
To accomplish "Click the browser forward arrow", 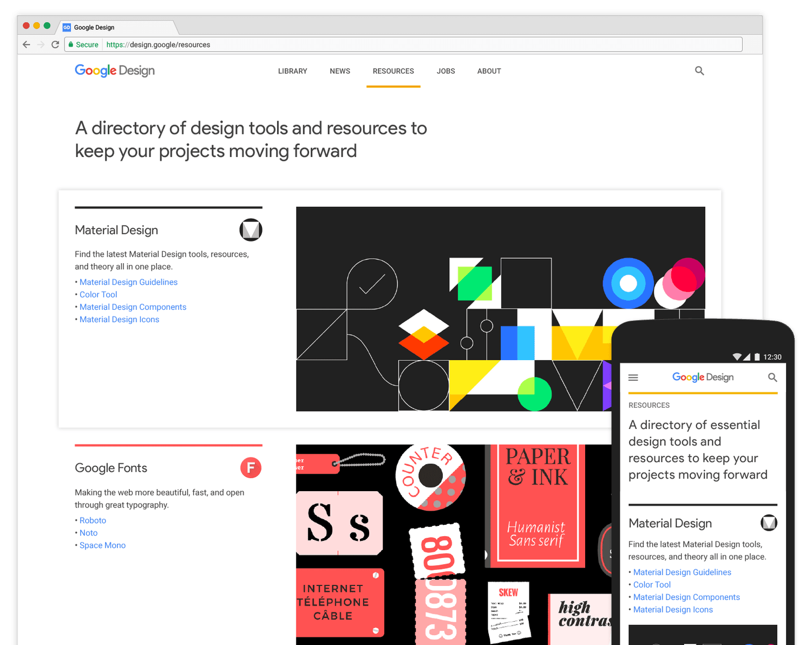I will coord(41,44).
